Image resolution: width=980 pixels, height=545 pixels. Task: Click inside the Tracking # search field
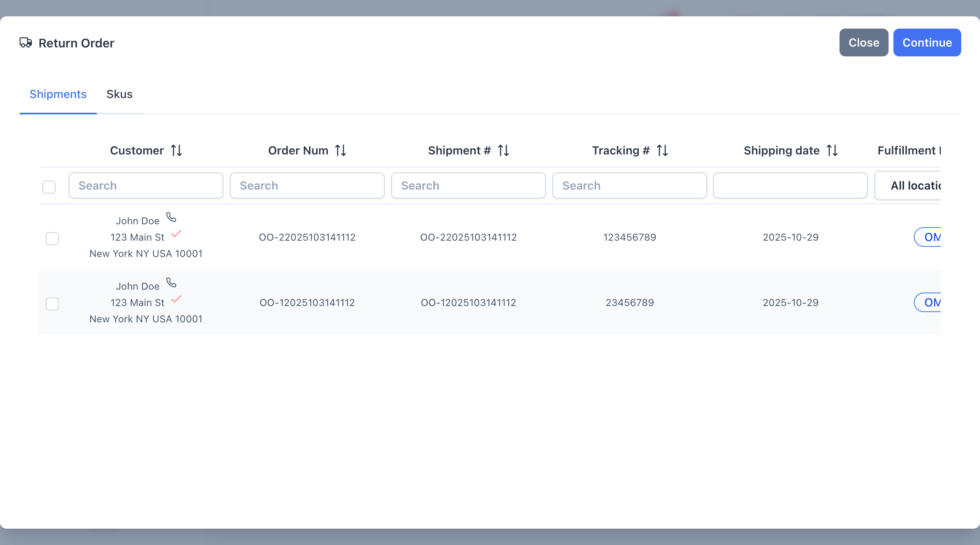coord(629,185)
